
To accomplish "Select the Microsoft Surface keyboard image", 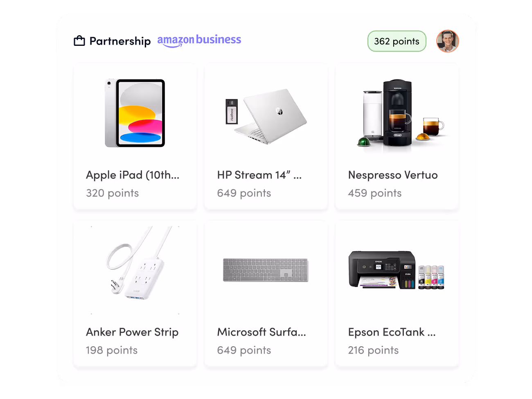I will coord(266,270).
